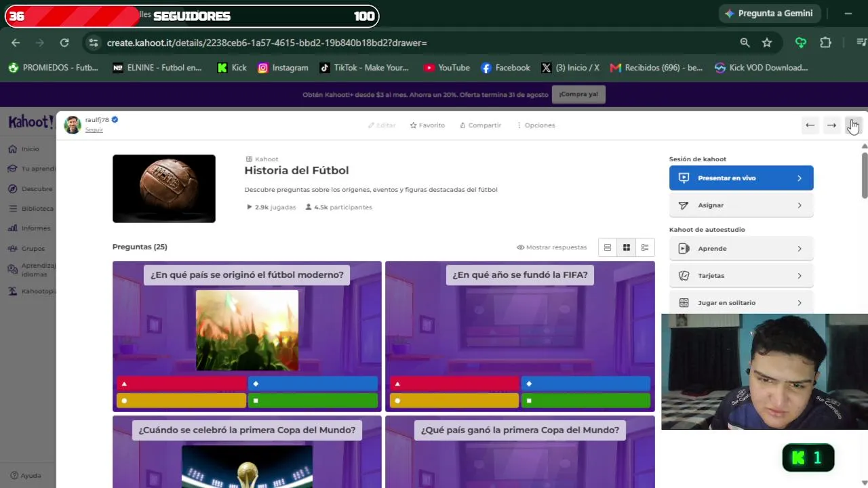Click the Compartir share button
The image size is (868, 488).
pyautogui.click(x=480, y=125)
